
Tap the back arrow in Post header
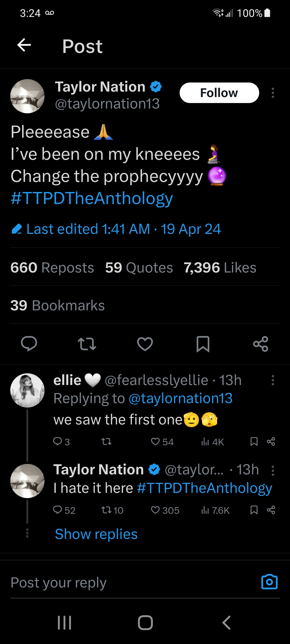pyautogui.click(x=24, y=45)
